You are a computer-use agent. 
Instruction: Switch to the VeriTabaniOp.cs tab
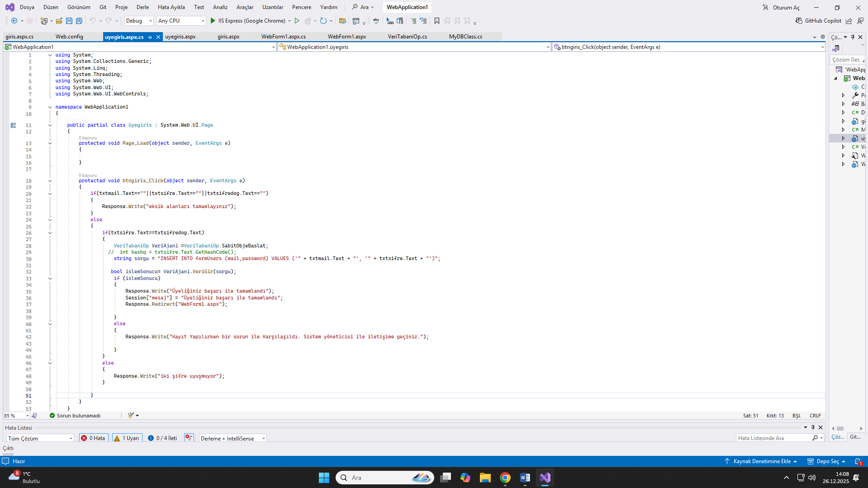click(x=407, y=37)
